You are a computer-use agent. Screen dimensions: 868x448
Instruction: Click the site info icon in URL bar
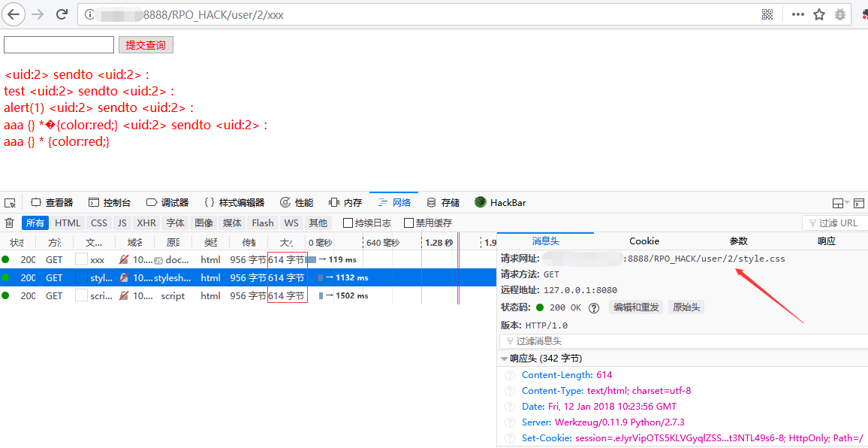89,14
